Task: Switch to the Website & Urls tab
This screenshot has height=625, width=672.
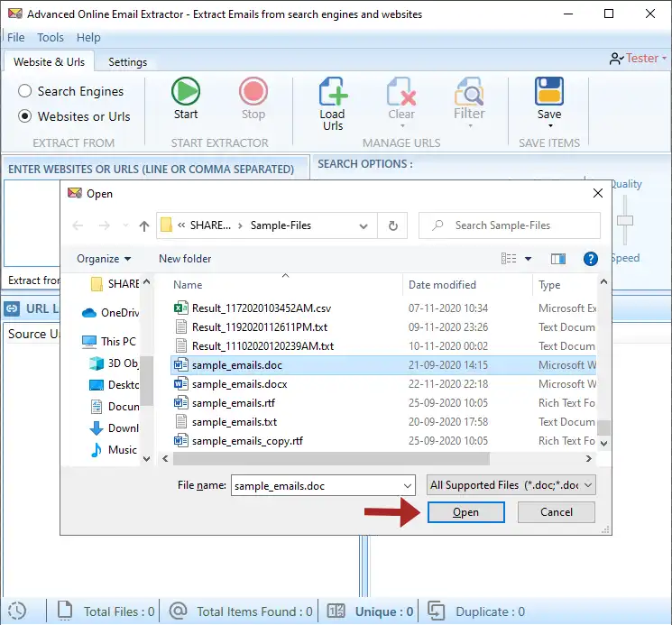Action: (x=50, y=62)
